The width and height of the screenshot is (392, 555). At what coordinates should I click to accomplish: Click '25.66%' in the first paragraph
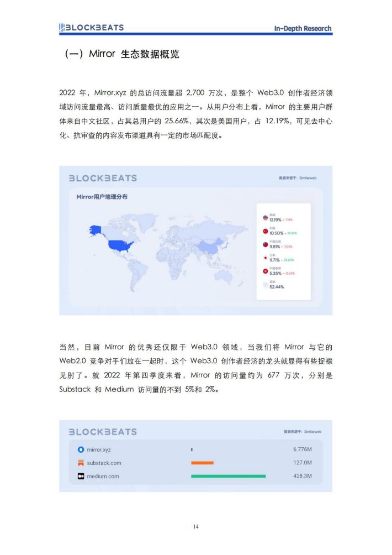177,121
